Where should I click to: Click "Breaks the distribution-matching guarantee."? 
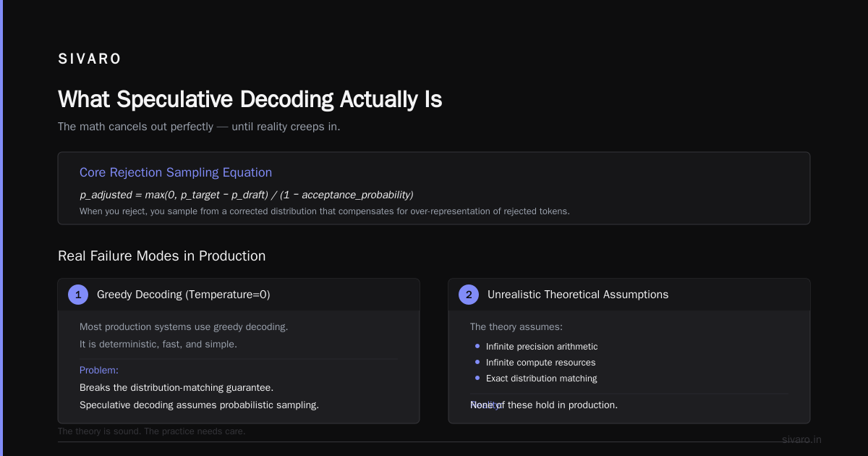176,388
